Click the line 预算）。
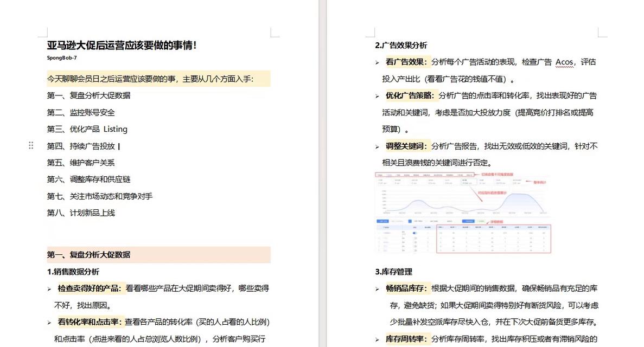The image size is (644, 347). click(396, 129)
